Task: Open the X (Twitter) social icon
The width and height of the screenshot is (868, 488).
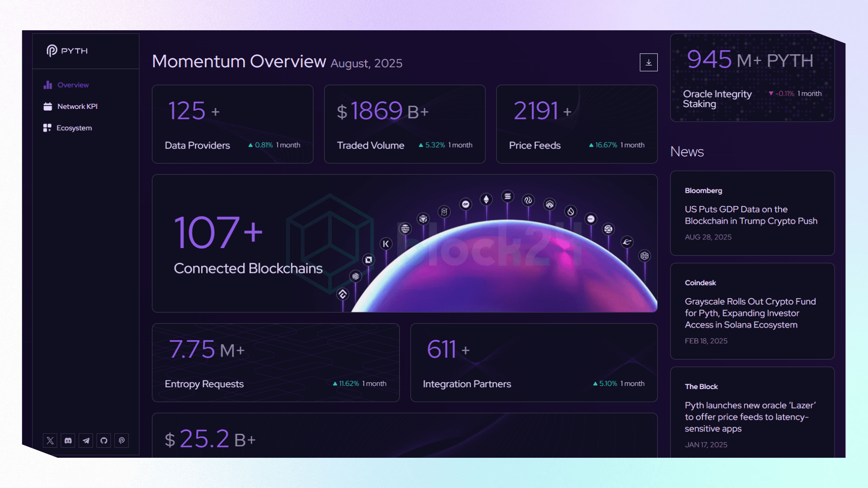Action: pos(50,441)
